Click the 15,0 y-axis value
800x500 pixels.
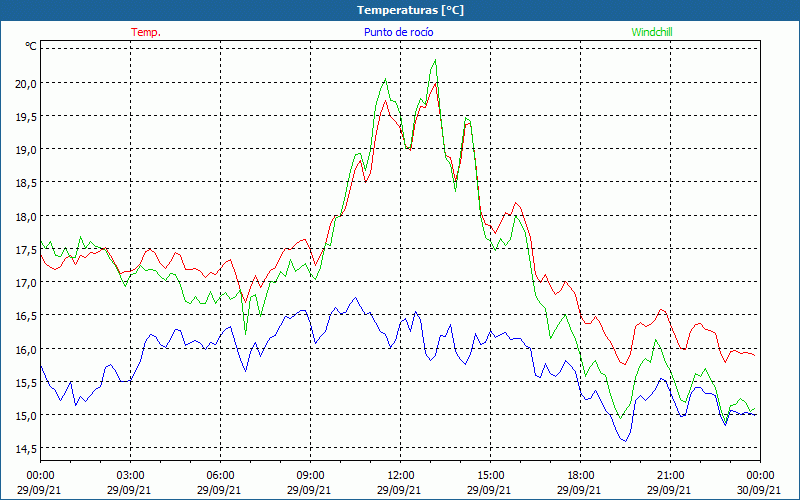[26, 416]
